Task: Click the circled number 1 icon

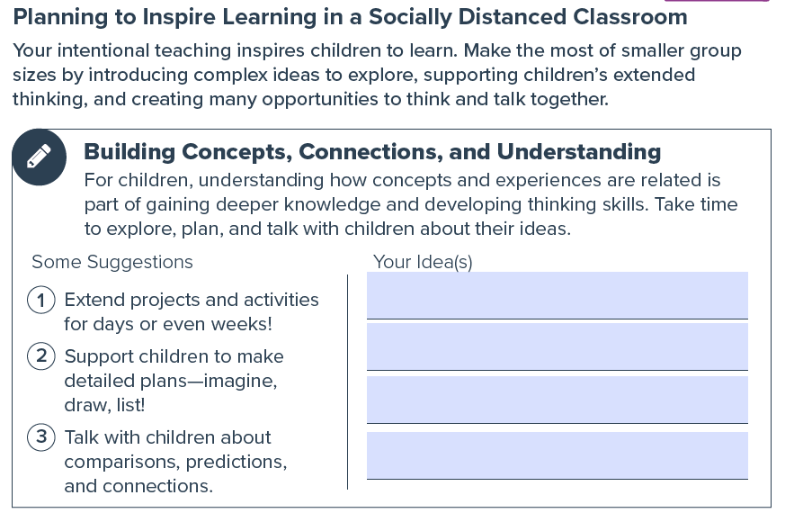Action: point(40,300)
